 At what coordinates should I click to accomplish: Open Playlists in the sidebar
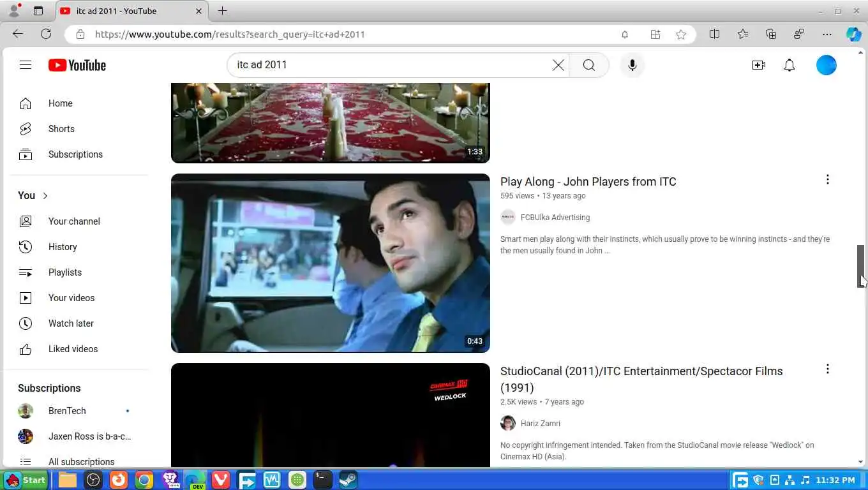click(x=79, y=272)
